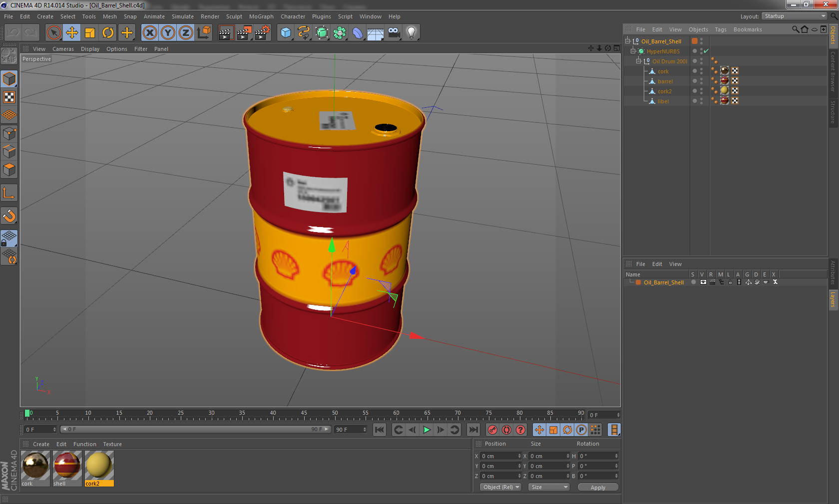Viewport: 839px width, 504px height.
Task: Enable Edges mode
Action: [x=9, y=152]
